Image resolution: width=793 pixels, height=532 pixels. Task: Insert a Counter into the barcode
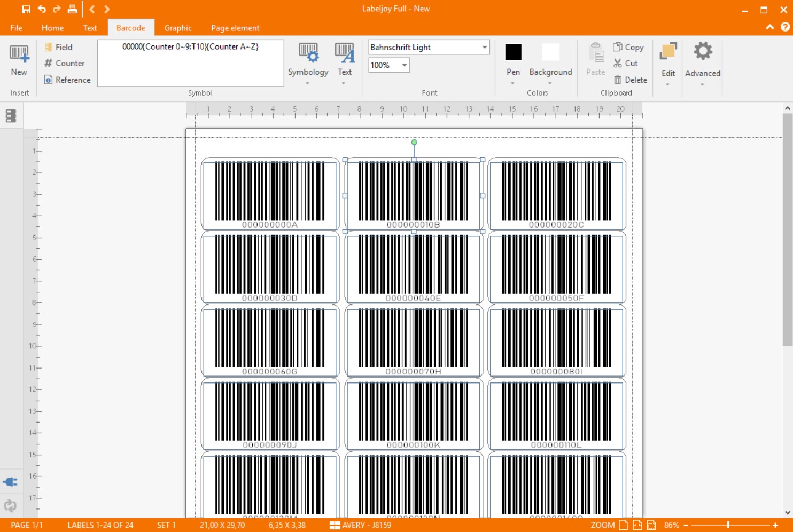pos(65,63)
